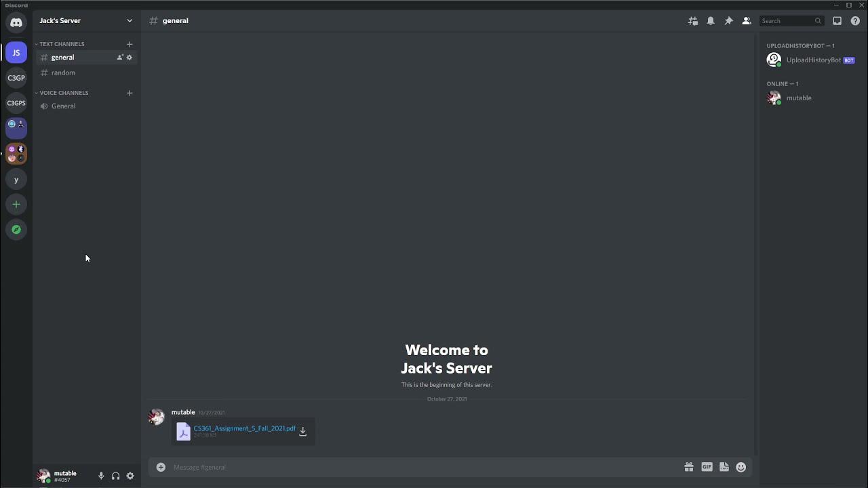Open User Settings gear
868x488 pixels.
pos(130,476)
